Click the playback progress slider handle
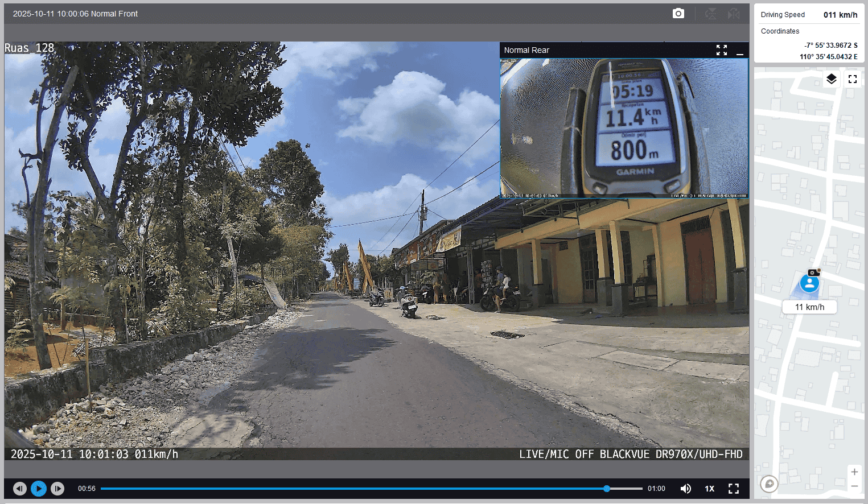The width and height of the screenshot is (868, 504). coord(607,489)
